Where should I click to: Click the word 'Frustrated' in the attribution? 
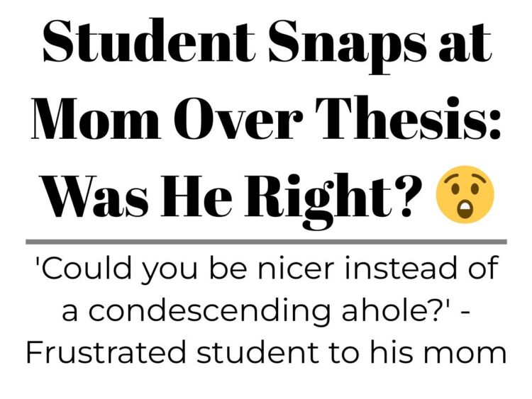click(106, 352)
